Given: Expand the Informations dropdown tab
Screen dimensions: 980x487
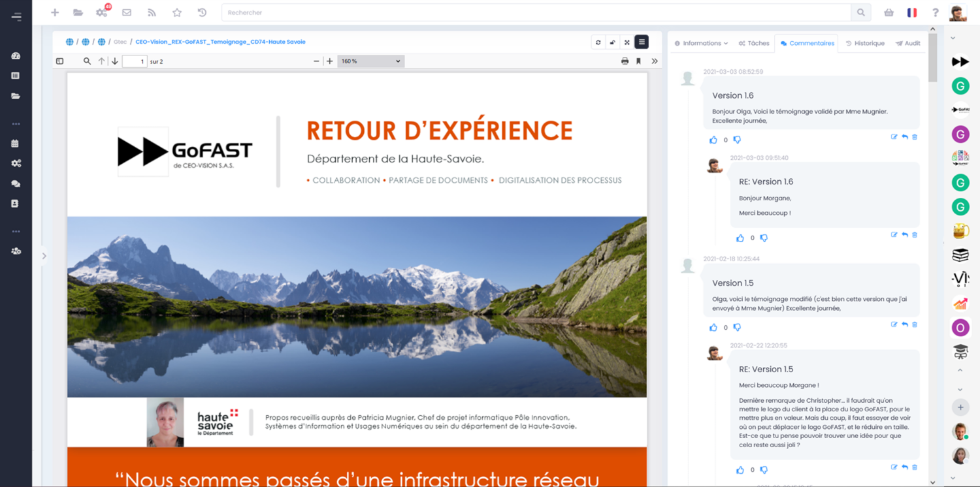Looking at the screenshot, I should 702,43.
